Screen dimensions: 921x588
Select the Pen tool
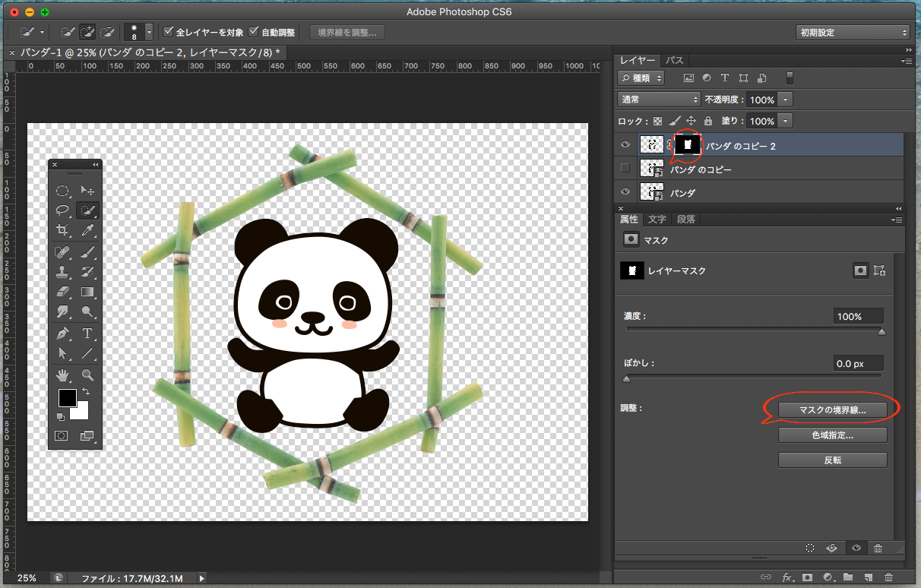coord(63,334)
